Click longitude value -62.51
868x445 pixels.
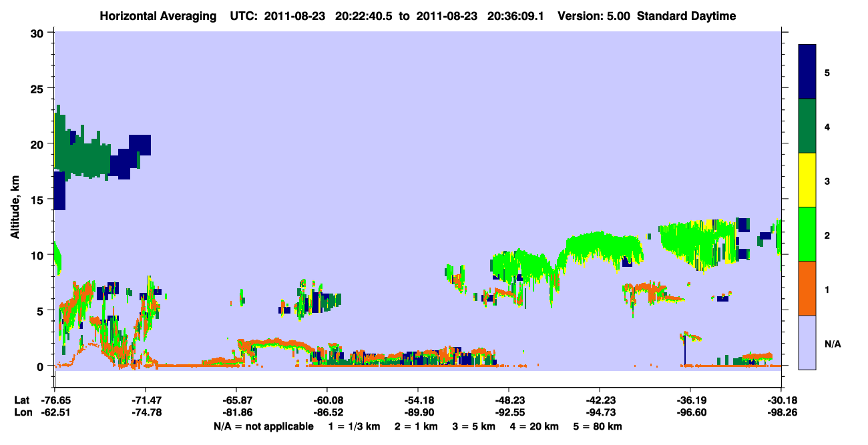[x=55, y=412]
